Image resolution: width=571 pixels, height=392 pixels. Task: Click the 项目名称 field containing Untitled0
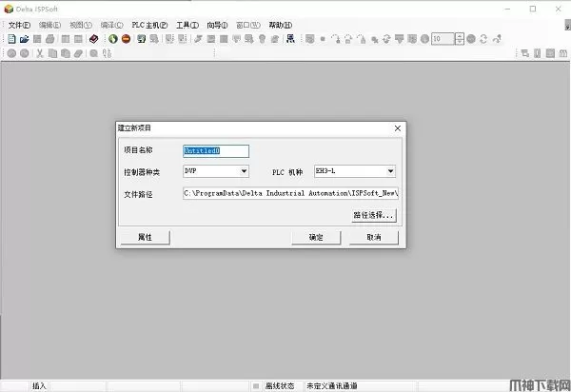[x=216, y=151]
